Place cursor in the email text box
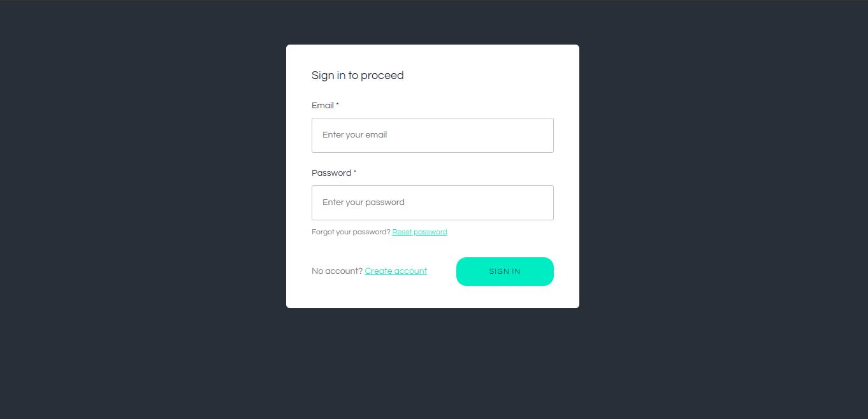The height and width of the screenshot is (419, 868). tap(432, 135)
